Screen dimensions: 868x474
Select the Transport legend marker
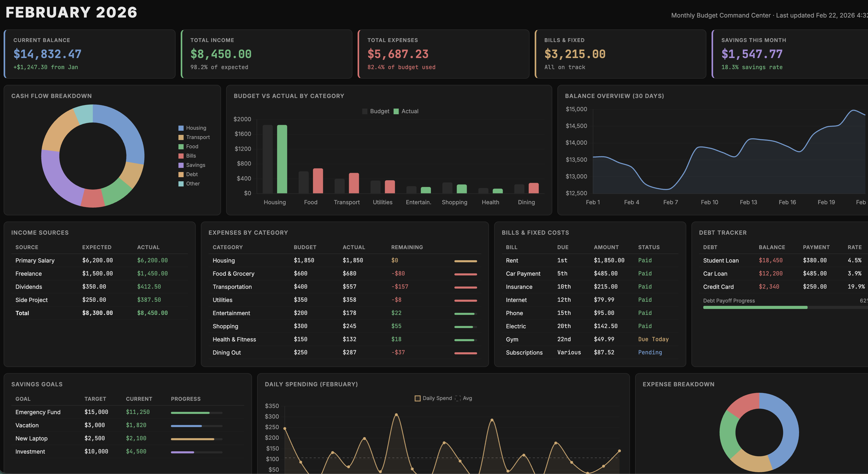[181, 137]
